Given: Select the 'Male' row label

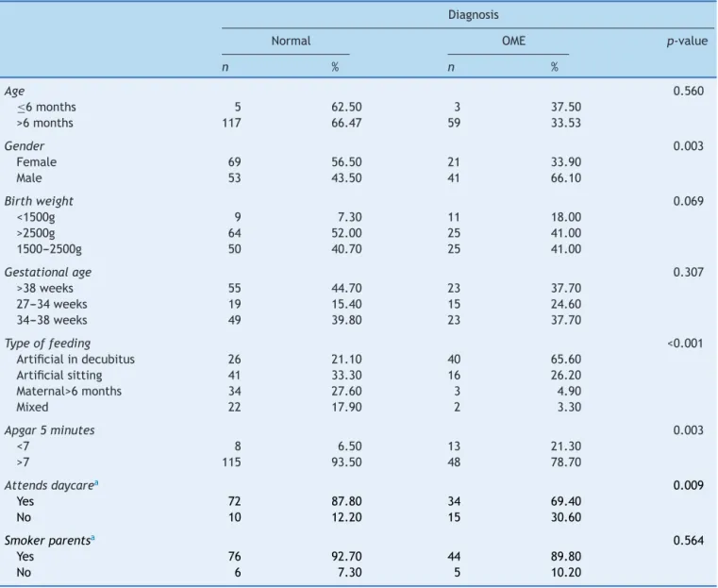Looking at the screenshot, I should tap(29, 177).
